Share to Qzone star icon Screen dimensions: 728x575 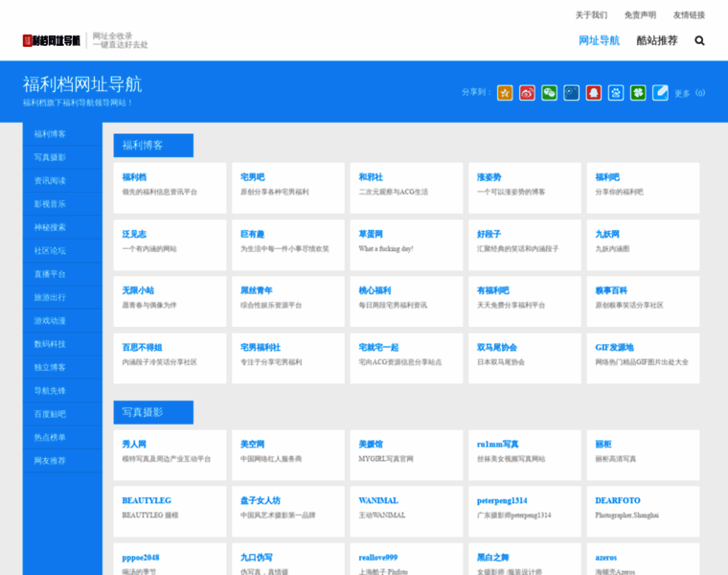tap(505, 93)
